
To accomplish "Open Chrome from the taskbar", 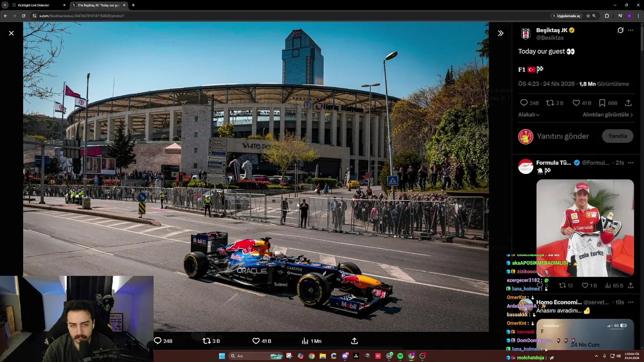I will 311,356.
